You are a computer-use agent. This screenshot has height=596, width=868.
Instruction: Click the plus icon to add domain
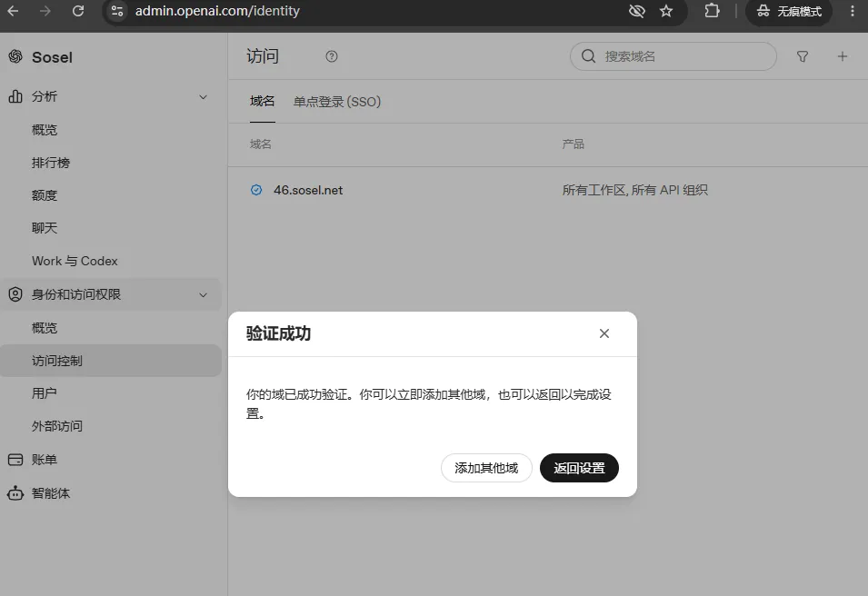[x=842, y=56]
